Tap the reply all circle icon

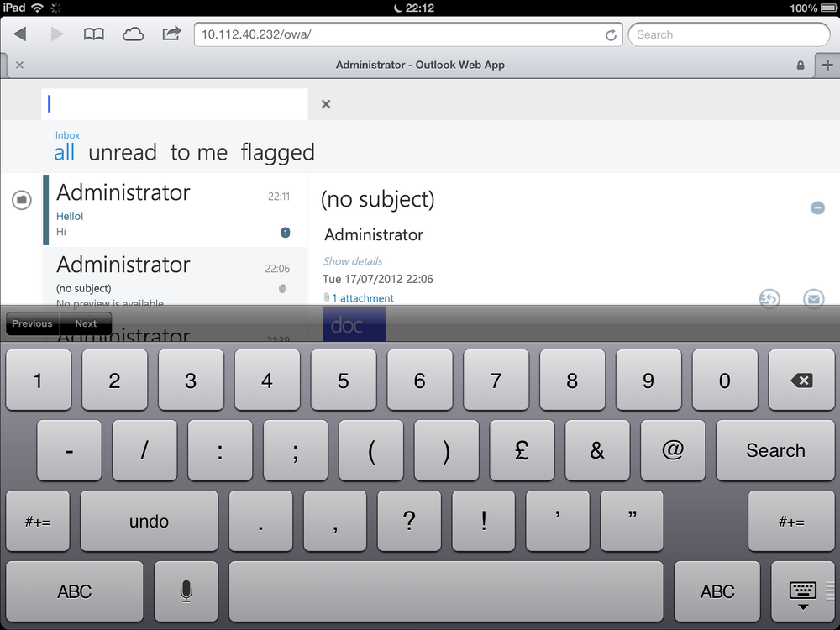point(769,298)
